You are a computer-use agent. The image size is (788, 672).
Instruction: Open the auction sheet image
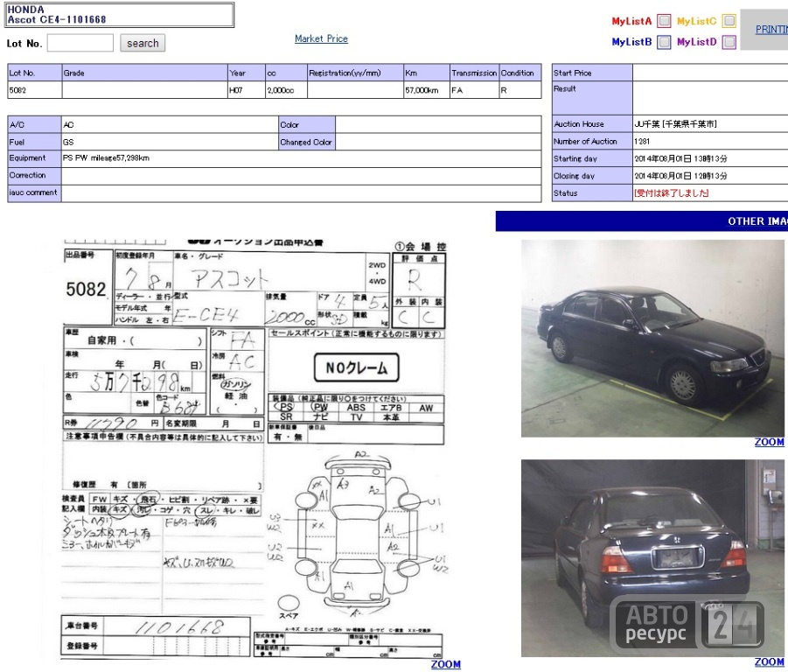point(254,449)
